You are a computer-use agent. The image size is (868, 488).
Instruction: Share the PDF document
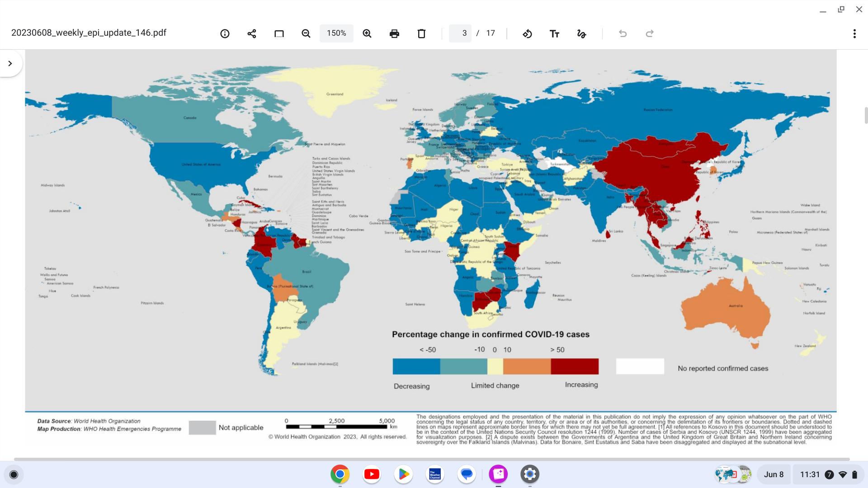tap(252, 33)
